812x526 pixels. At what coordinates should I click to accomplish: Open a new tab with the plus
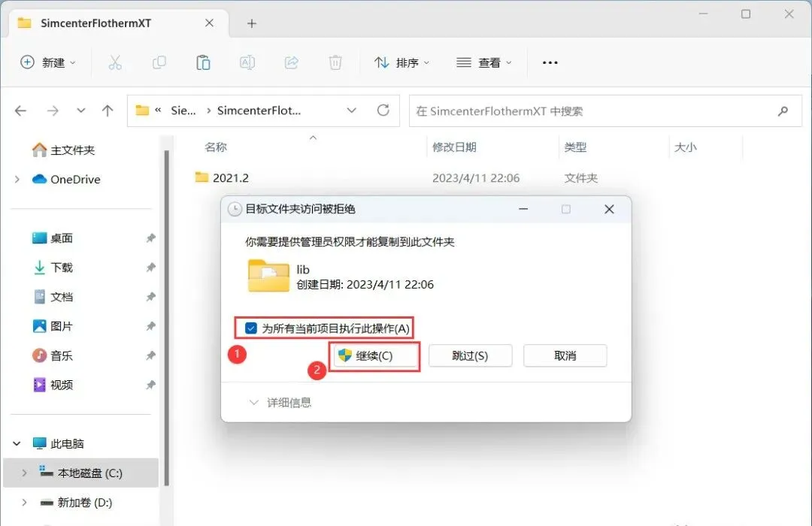tap(252, 23)
